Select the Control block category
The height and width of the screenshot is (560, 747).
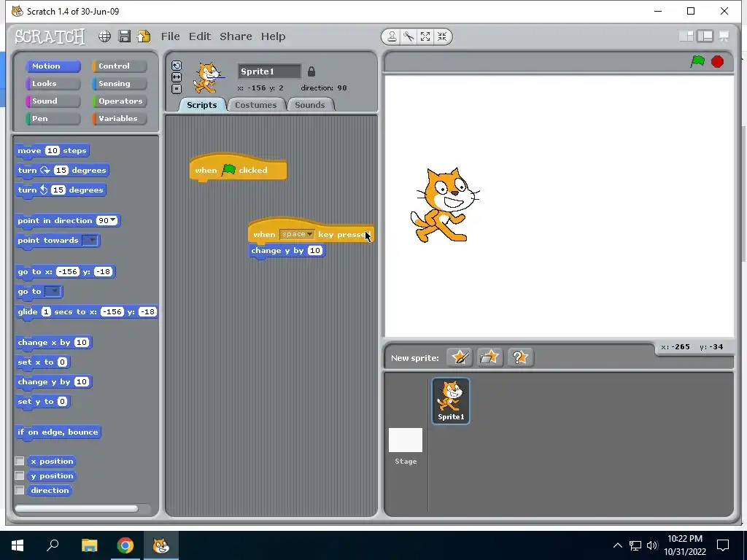pyautogui.click(x=120, y=66)
